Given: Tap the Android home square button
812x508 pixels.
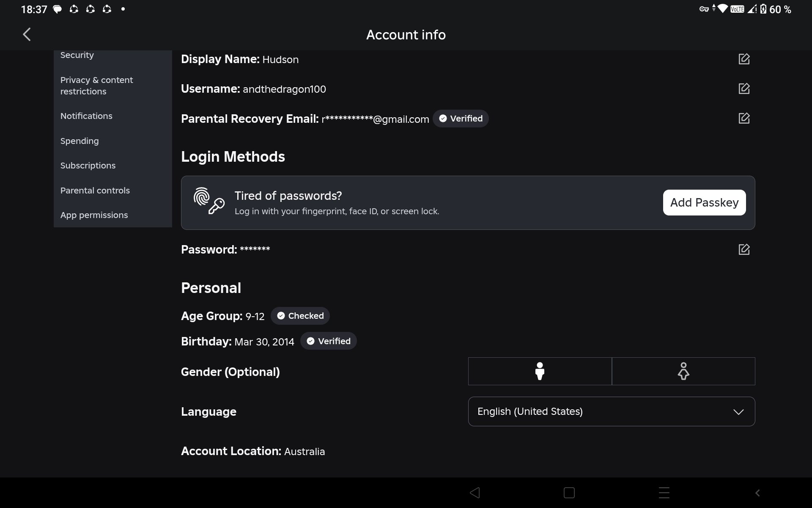Looking at the screenshot, I should pos(569,493).
